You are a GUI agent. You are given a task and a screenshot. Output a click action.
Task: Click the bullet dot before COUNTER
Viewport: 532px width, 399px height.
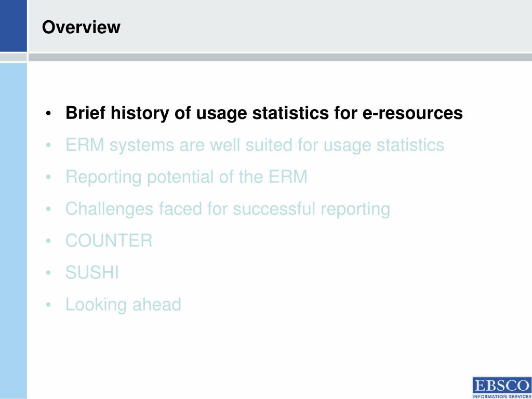48,241
